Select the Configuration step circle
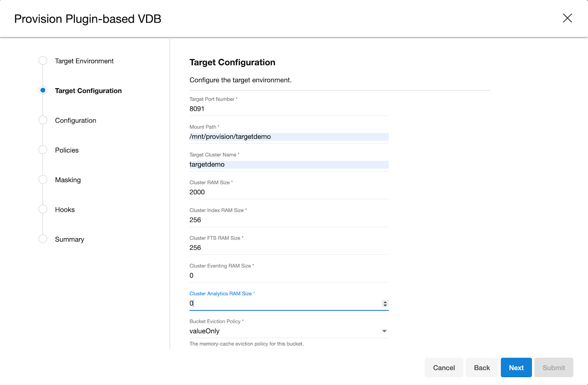 click(x=43, y=120)
